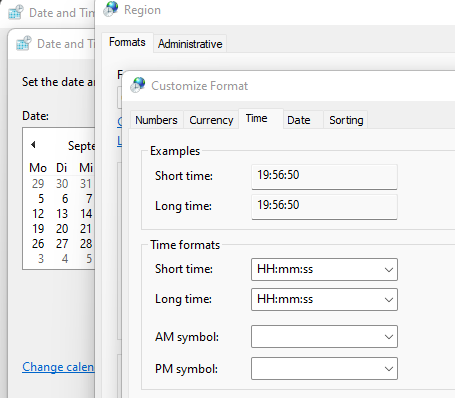Click the inner Date and Time calendar icon
The width and height of the screenshot is (455, 398).
click(x=24, y=43)
